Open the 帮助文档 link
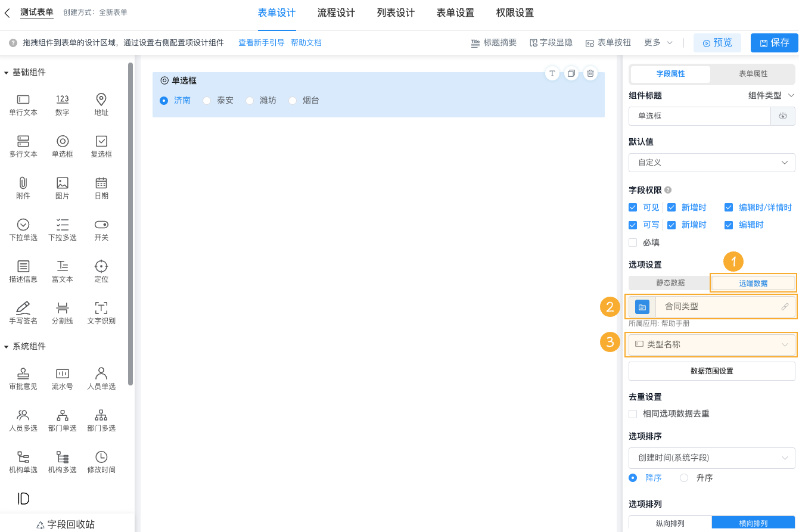This screenshot has height=532, width=799. (x=306, y=42)
